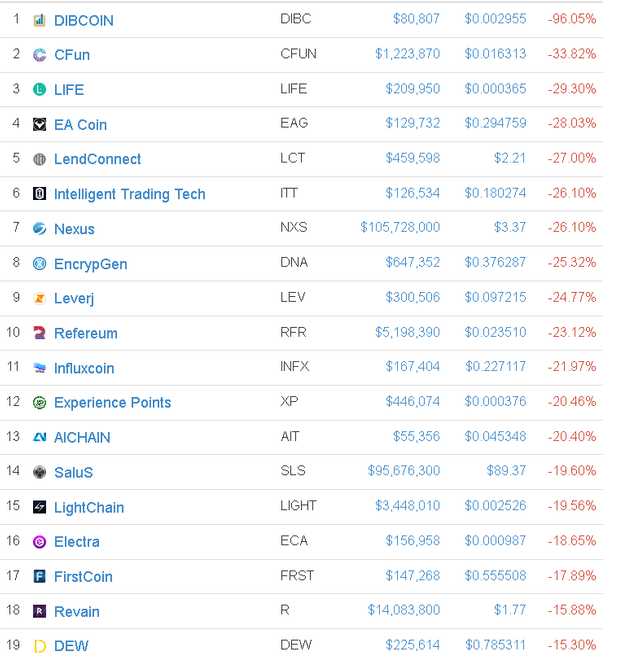Click the FirstCoin logo icon
Image resolution: width=640 pixels, height=662 pixels.
point(39,577)
